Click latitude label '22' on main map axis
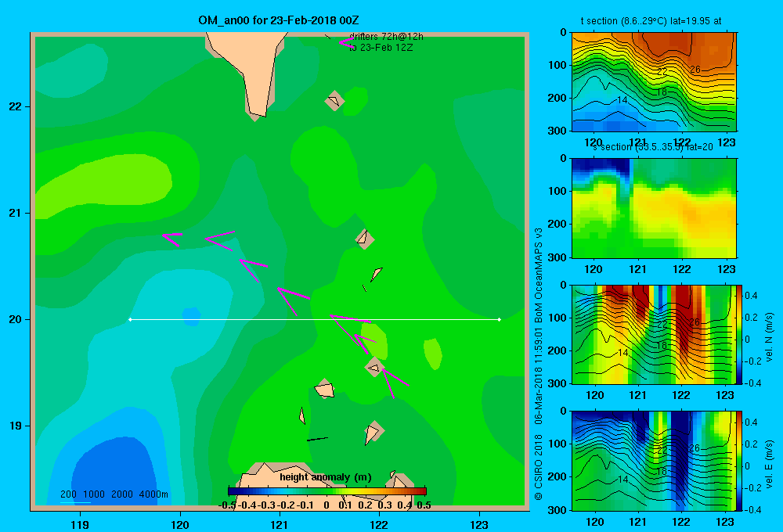This screenshot has width=783, height=532. click(15, 107)
